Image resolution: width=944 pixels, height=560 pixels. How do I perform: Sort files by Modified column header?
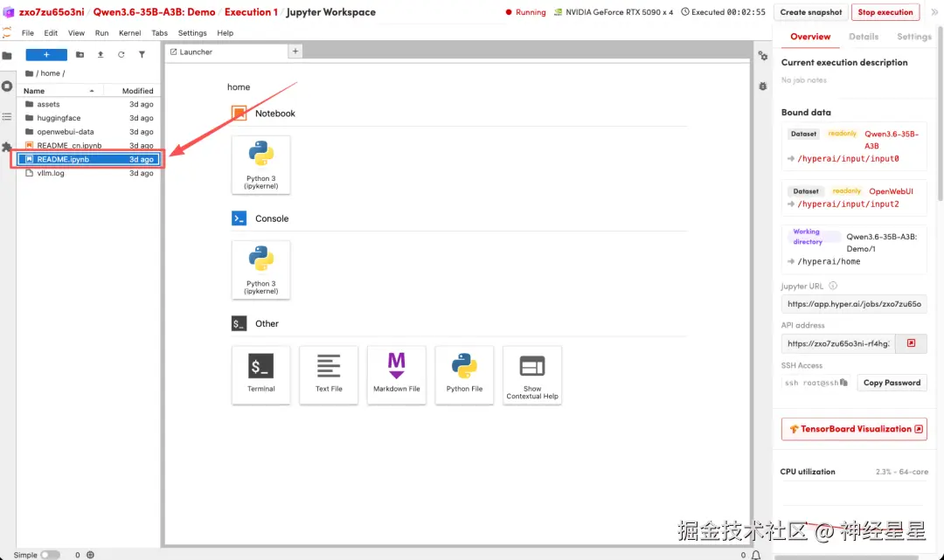pos(133,91)
